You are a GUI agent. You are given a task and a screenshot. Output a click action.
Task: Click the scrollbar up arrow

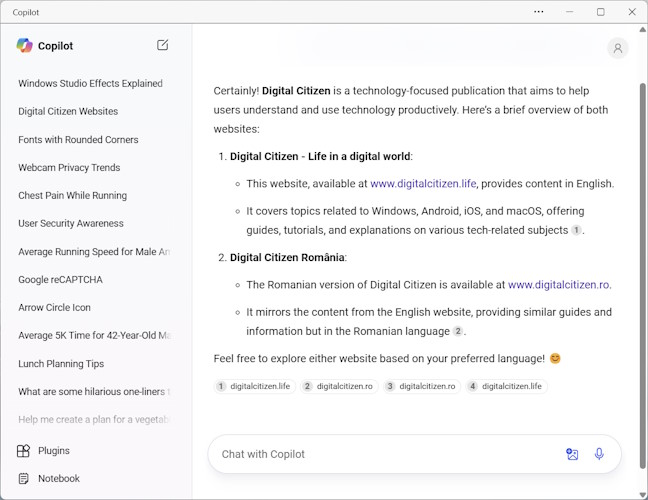pyautogui.click(x=643, y=30)
